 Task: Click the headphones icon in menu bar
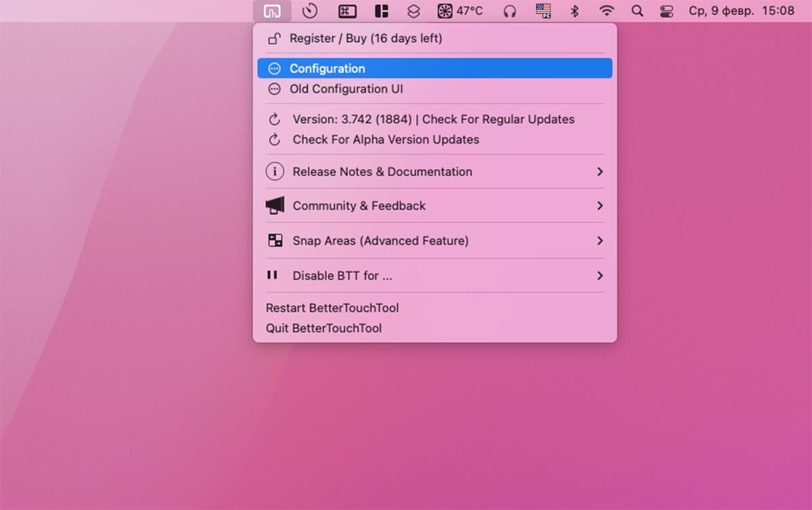coord(510,11)
